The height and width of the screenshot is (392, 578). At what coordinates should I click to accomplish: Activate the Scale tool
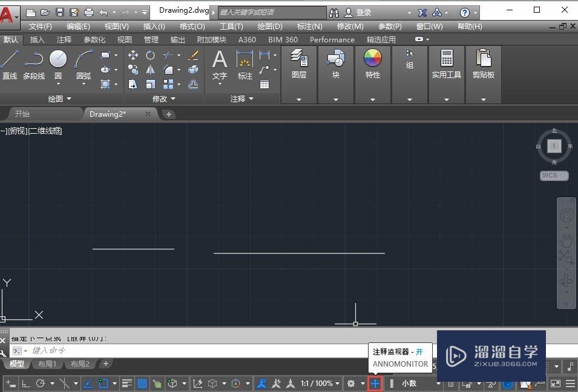tap(150, 84)
